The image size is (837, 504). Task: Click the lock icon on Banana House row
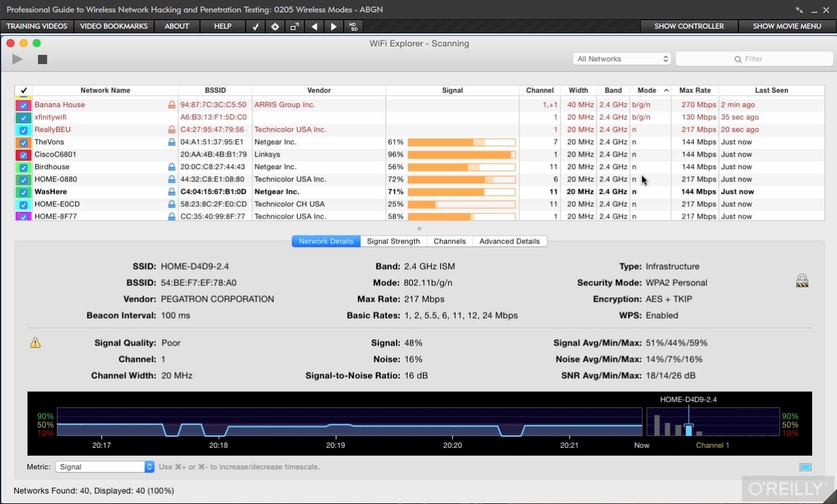pyautogui.click(x=172, y=104)
